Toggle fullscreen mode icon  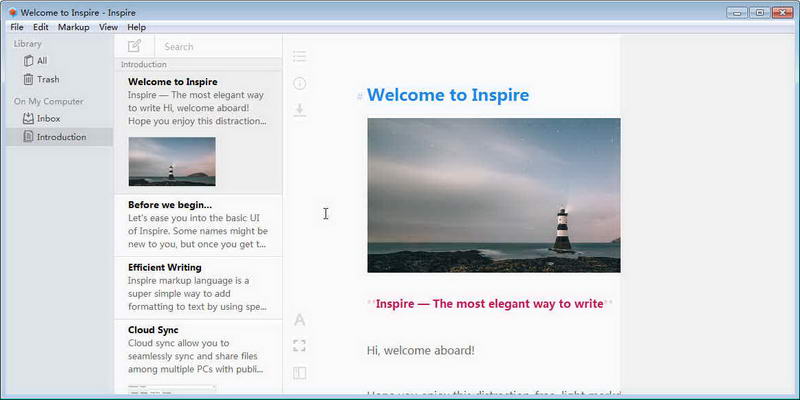299,346
